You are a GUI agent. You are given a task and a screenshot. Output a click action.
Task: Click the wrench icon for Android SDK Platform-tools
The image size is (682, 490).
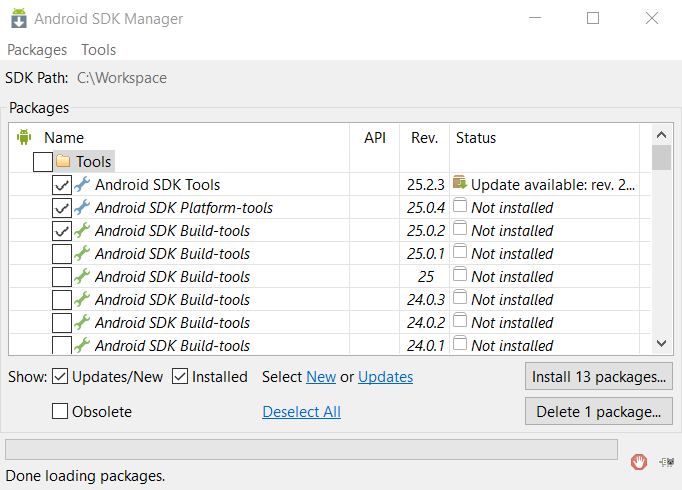(x=82, y=207)
